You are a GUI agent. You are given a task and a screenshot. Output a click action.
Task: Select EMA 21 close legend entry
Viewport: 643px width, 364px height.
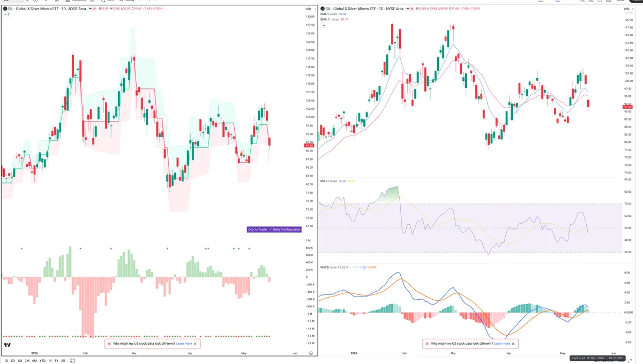point(334,19)
